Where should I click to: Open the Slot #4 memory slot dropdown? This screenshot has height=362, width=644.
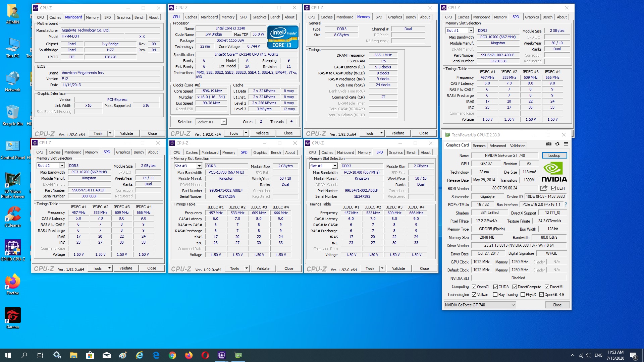tap(335, 166)
